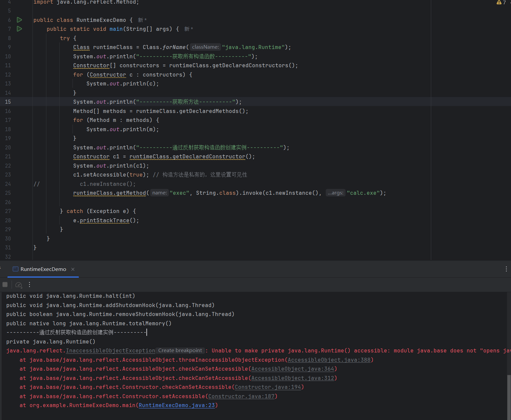Open AccessibleObject.java:364 stack trace link

pyautogui.click(x=292, y=369)
